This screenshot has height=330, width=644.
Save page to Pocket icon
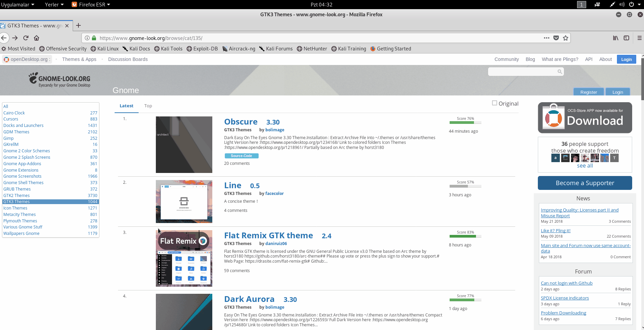click(x=556, y=38)
